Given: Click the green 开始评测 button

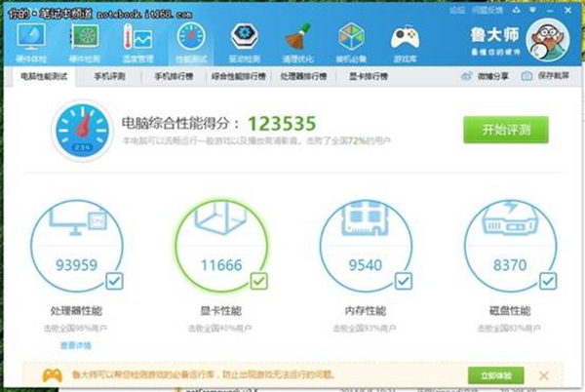Looking at the screenshot, I should click(506, 130).
